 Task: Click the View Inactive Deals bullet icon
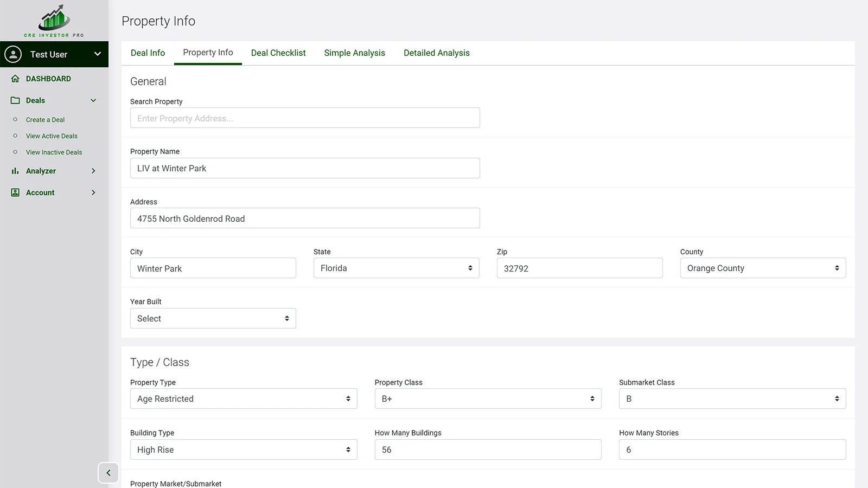coord(15,152)
